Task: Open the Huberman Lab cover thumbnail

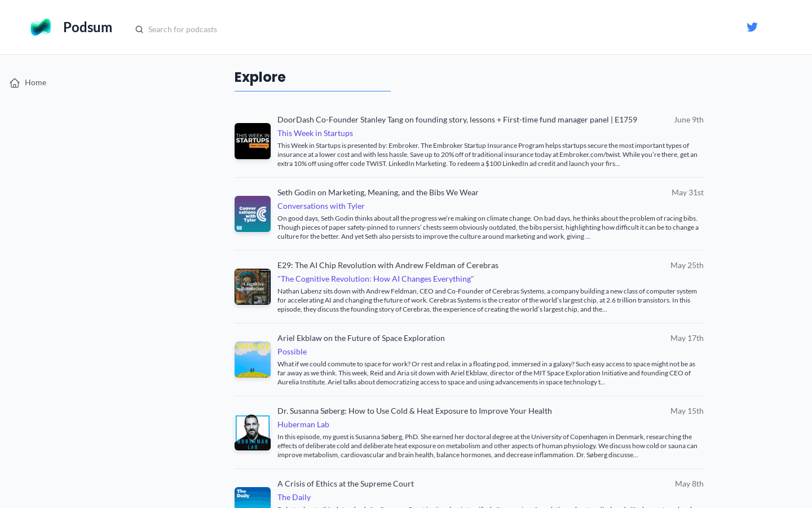Action: tap(253, 432)
